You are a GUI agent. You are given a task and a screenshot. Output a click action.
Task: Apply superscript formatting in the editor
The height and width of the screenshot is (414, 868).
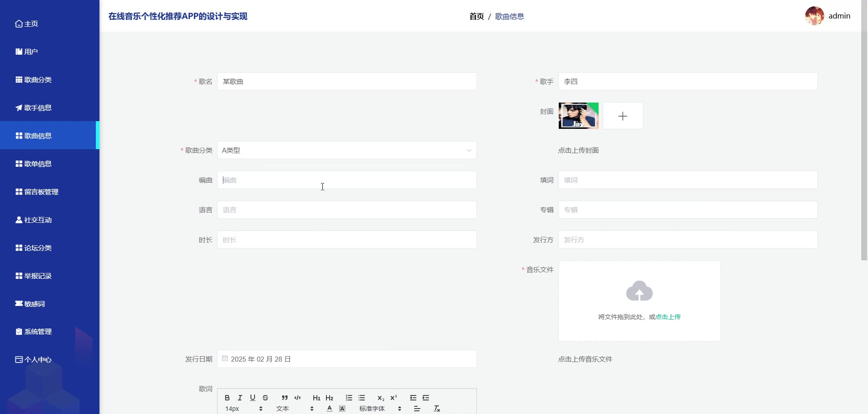pos(394,398)
